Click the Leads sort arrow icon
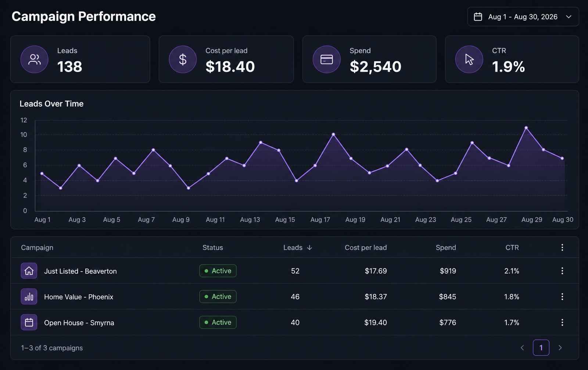This screenshot has height=370, width=588. pyautogui.click(x=309, y=248)
